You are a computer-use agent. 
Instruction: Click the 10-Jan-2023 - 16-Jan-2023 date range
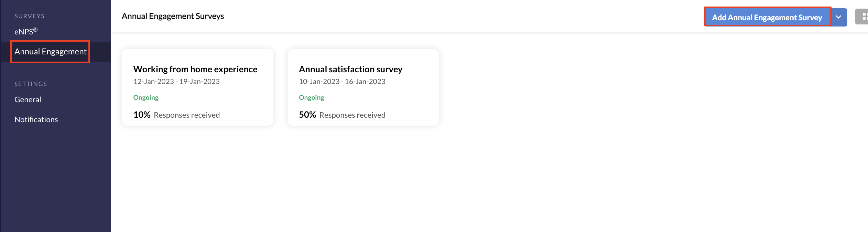tap(342, 82)
